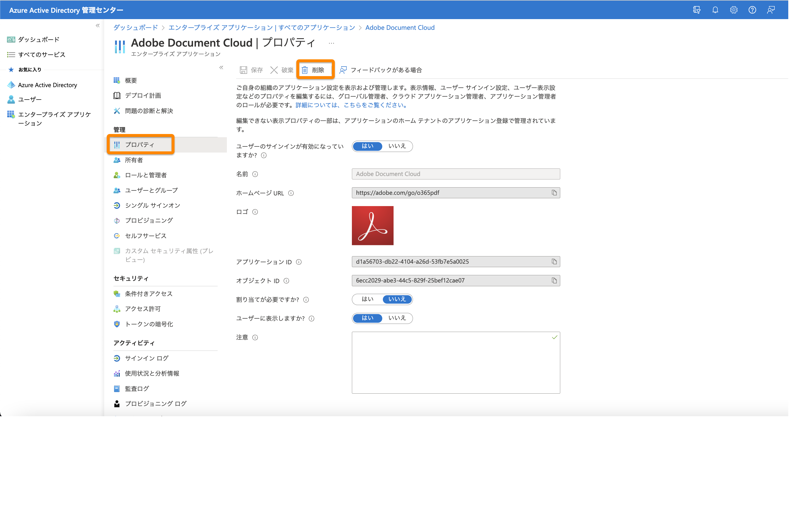812x510 pixels.
Task: Copy the Application ID value
Action: click(x=554, y=261)
